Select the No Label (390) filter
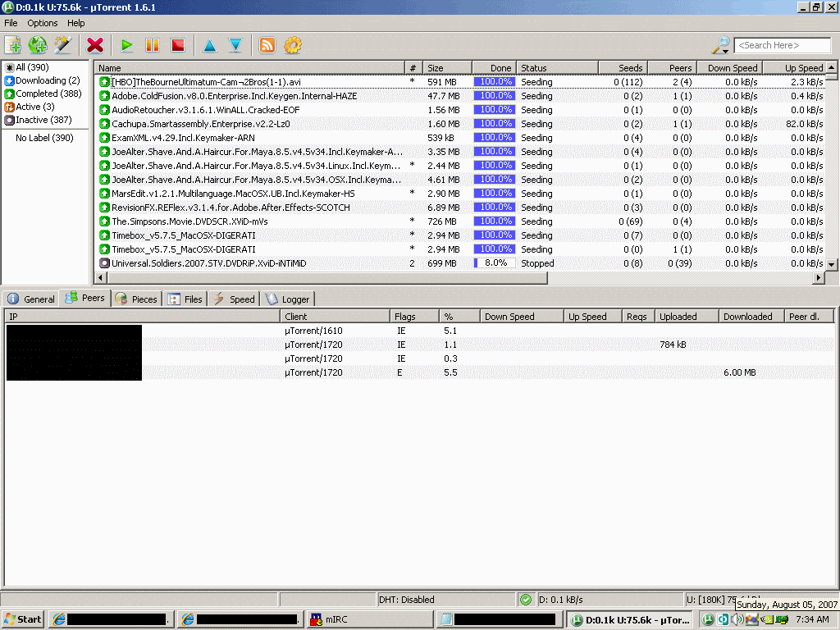840x630 pixels. (44, 138)
